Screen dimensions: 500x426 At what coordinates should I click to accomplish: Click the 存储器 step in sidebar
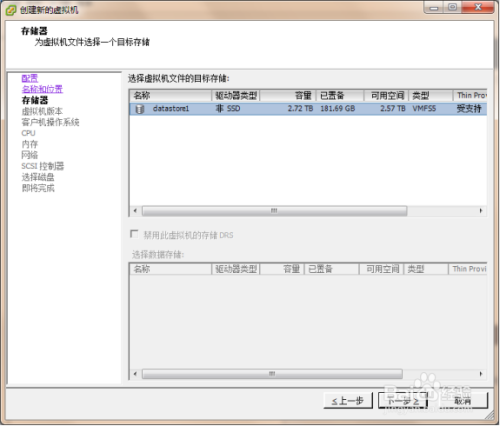coord(35,100)
